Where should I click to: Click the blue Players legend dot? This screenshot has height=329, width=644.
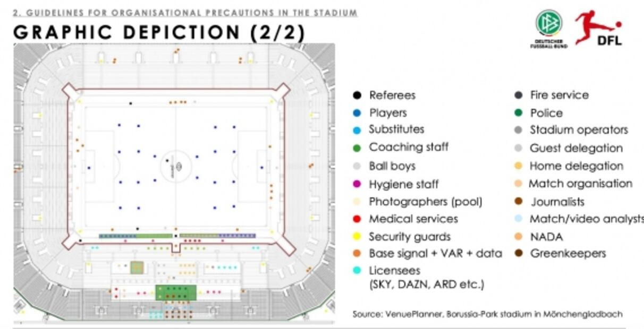(357, 113)
